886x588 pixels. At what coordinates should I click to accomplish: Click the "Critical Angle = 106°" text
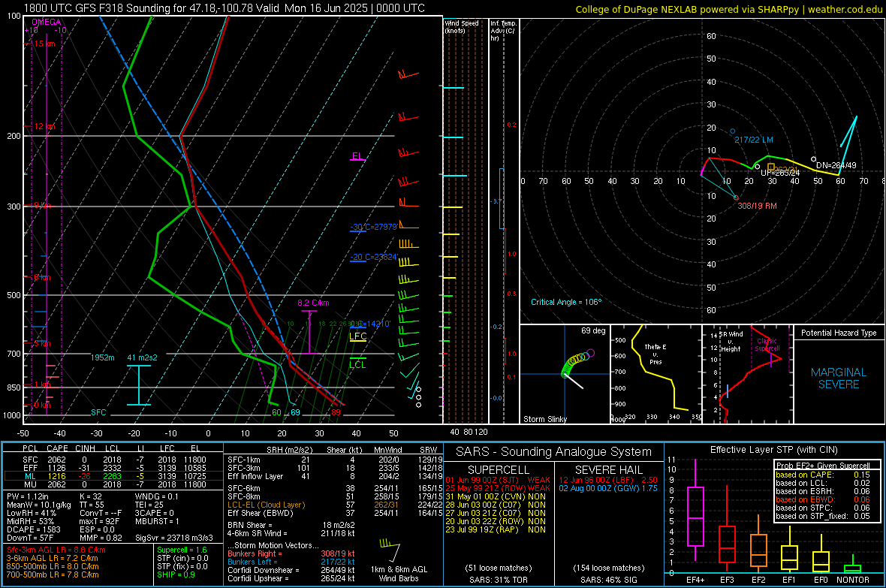(x=565, y=302)
